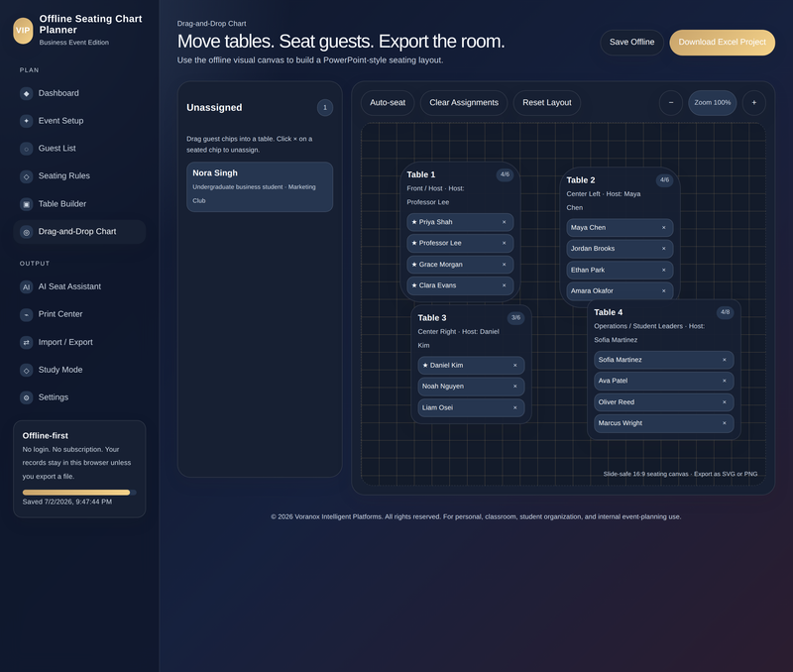Image resolution: width=793 pixels, height=672 pixels.
Task: Go to Event Setup
Action: pyautogui.click(x=79, y=121)
